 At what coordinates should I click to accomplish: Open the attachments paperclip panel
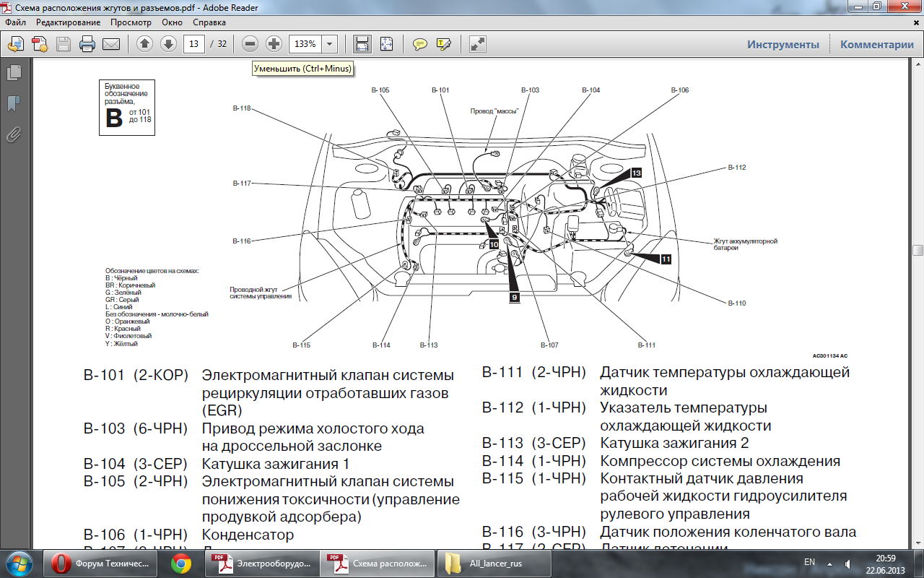tap(14, 134)
